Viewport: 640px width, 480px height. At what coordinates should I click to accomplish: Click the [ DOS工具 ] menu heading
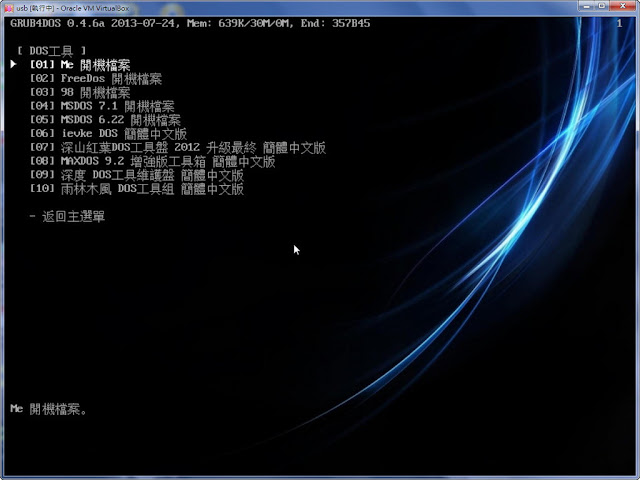click(x=52, y=51)
